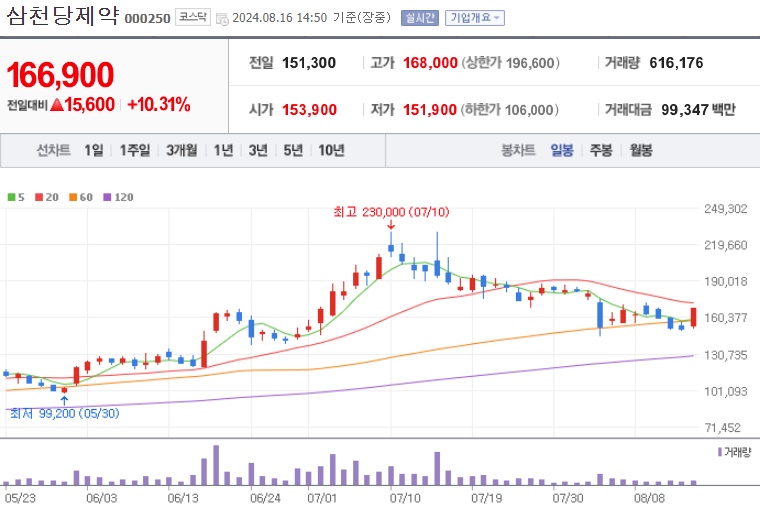
Task: Click the 봉차트 label
Action: click(x=518, y=150)
